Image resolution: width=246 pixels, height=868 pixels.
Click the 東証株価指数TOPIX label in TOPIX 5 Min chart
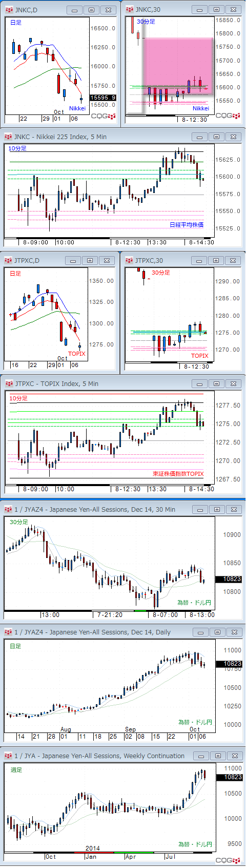click(x=178, y=474)
